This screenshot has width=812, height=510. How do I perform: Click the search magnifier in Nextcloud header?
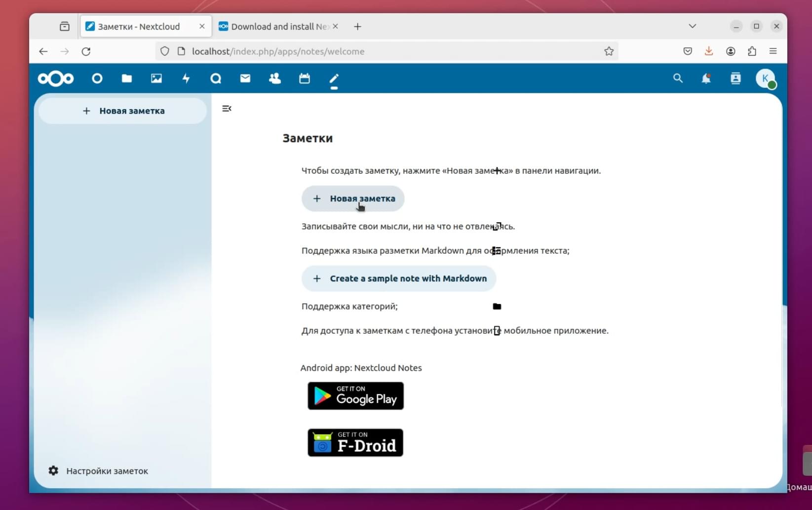pyautogui.click(x=678, y=78)
